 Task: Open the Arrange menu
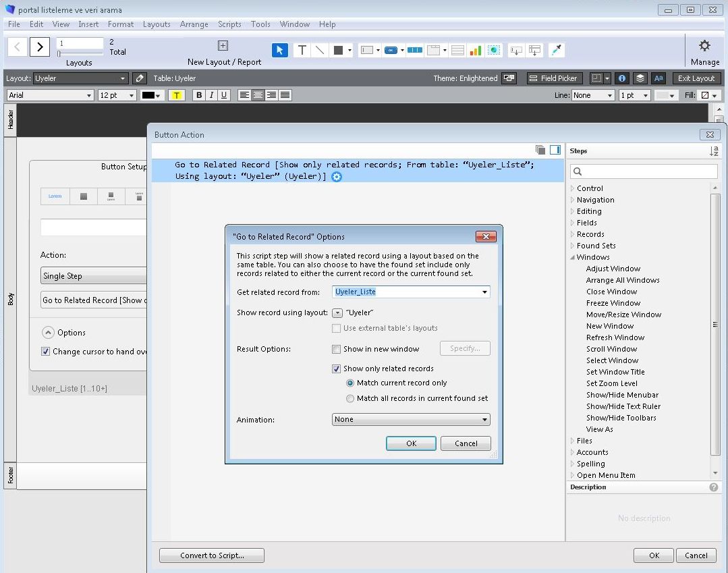[x=194, y=24]
